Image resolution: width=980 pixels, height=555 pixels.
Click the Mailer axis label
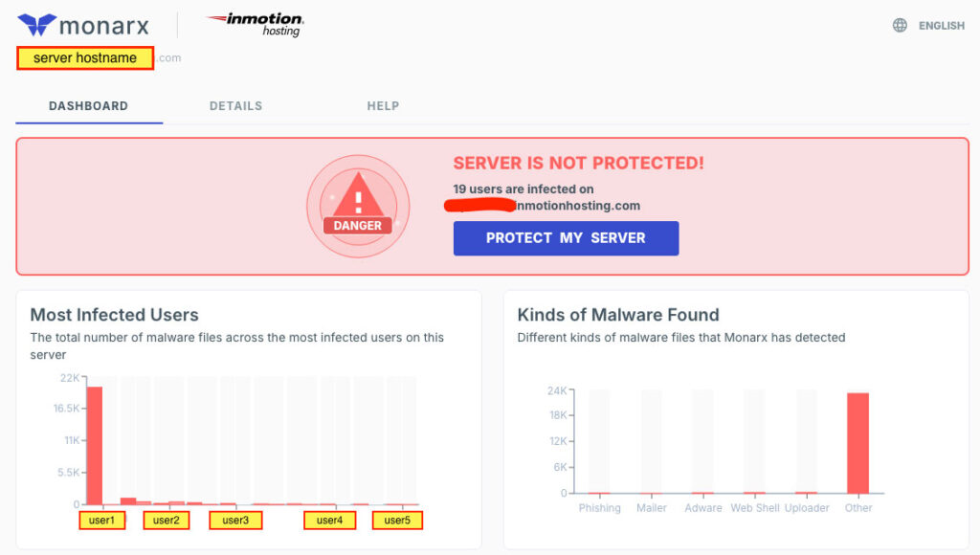point(652,508)
